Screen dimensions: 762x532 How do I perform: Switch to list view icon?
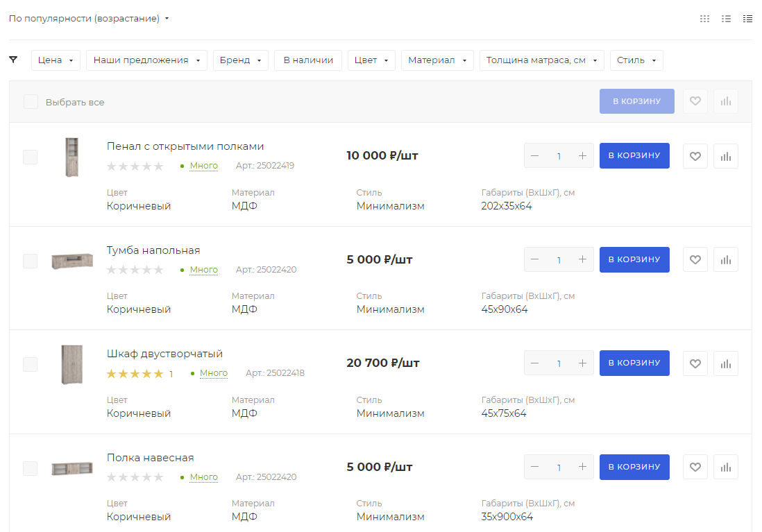[726, 19]
